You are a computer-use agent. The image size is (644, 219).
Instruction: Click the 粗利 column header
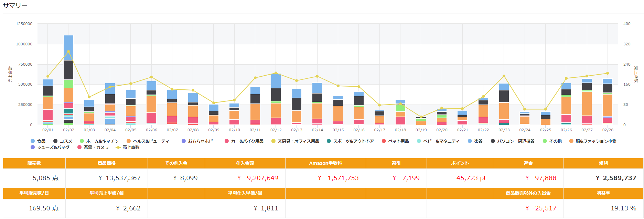click(x=603, y=163)
